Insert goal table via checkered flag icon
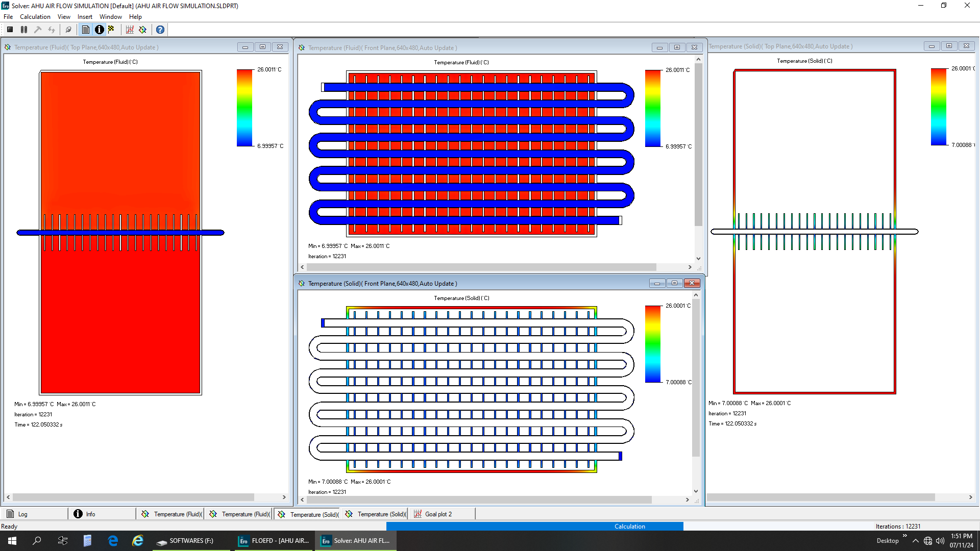Screen dimensions: 980x551 click(111, 30)
